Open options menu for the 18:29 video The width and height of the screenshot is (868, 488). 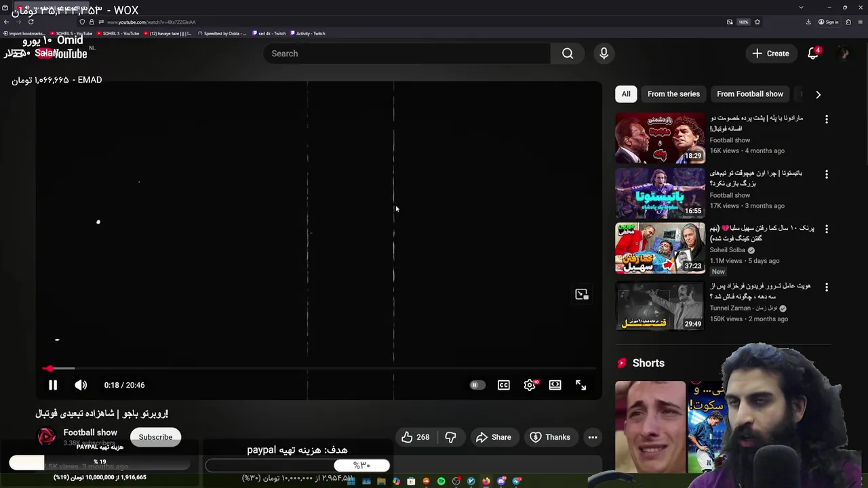click(x=826, y=119)
